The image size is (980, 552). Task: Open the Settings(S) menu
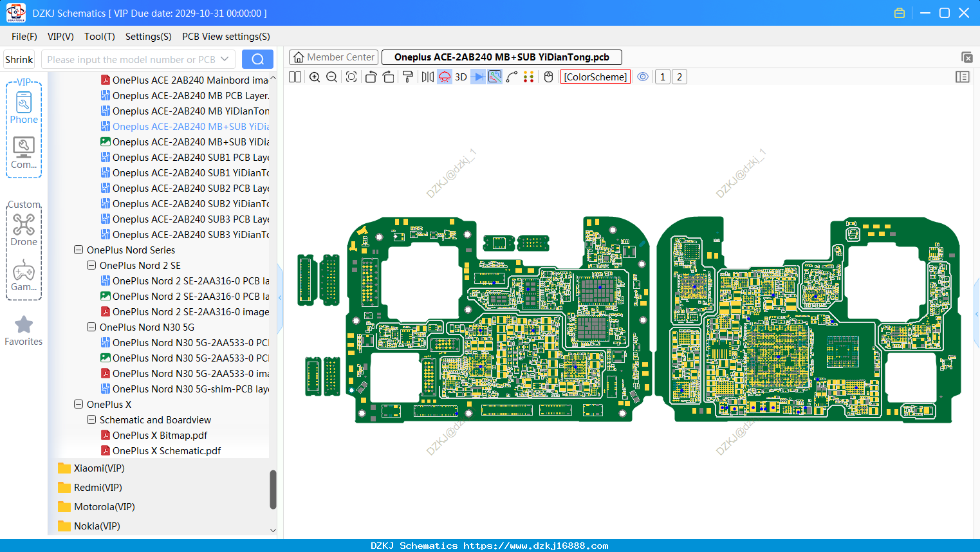pyautogui.click(x=149, y=37)
